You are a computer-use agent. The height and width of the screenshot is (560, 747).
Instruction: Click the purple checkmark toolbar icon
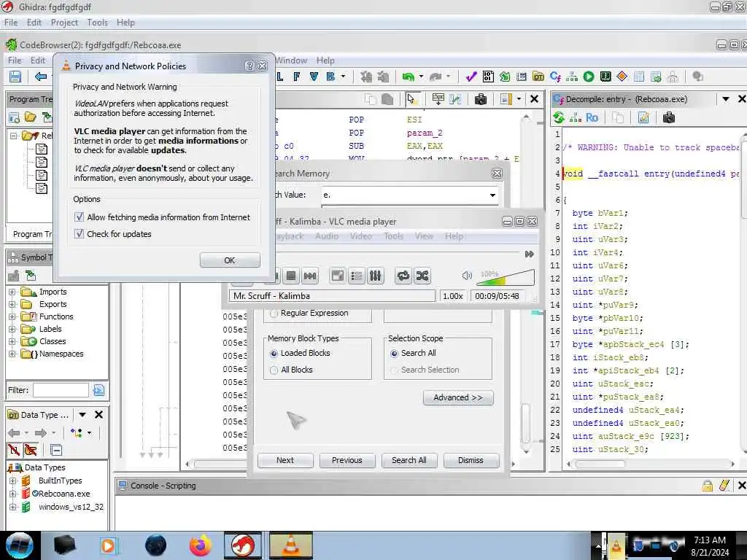coord(471,77)
